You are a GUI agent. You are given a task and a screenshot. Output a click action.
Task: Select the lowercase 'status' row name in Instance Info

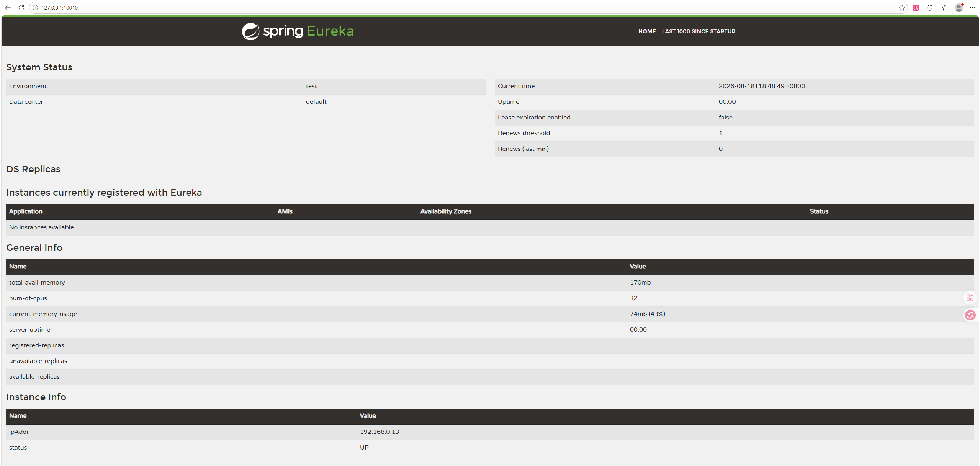[18, 448]
